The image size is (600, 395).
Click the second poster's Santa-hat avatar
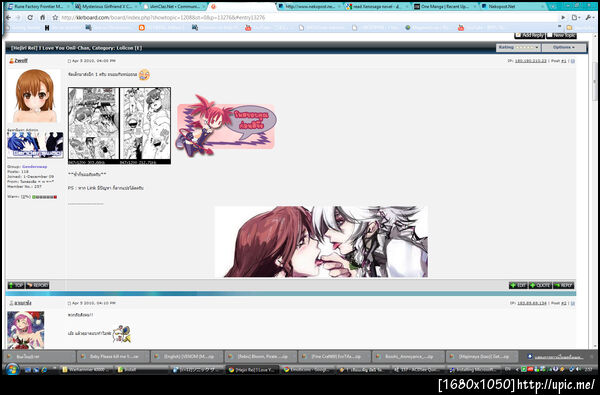pyautogui.click(x=26, y=330)
